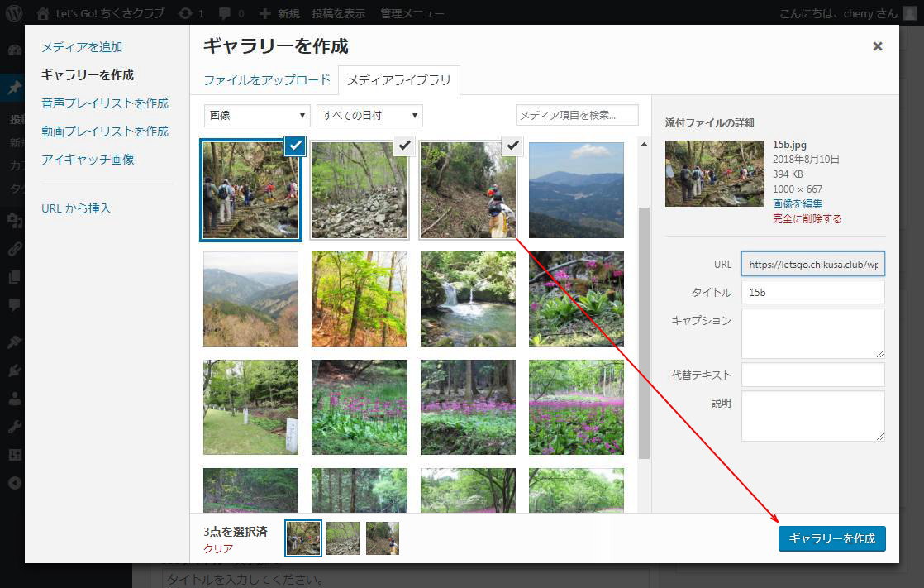Select the waterfall image thumbnail
The width and height of the screenshot is (924, 588).
pyautogui.click(x=468, y=299)
